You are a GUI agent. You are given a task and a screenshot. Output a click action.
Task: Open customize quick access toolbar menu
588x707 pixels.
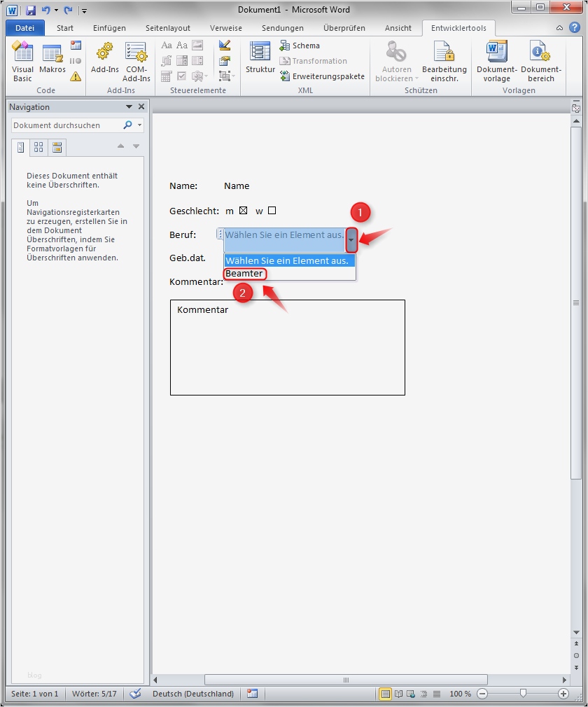(x=84, y=10)
